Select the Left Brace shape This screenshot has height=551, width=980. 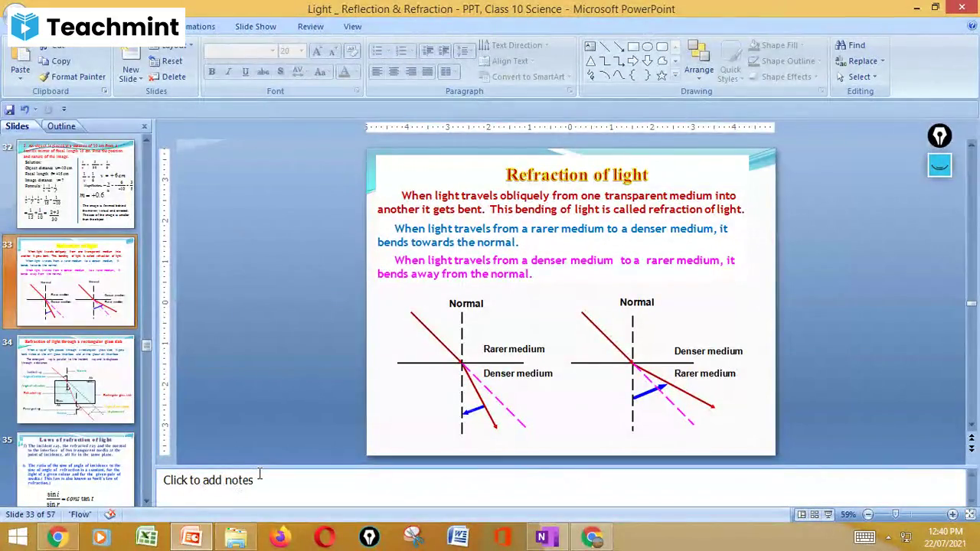[633, 76]
